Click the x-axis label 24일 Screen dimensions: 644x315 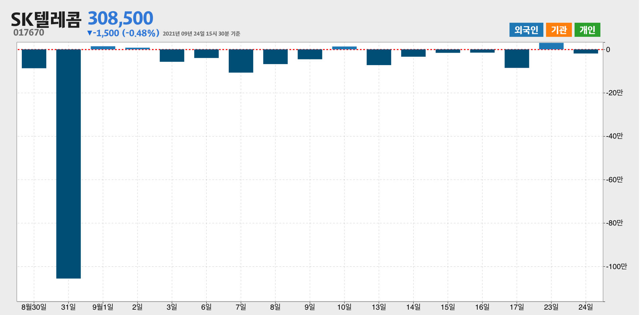pyautogui.click(x=586, y=307)
